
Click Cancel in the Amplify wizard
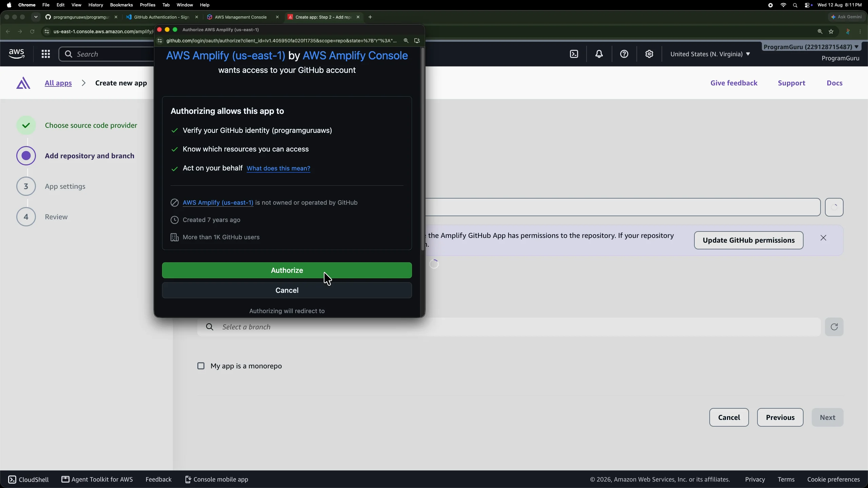click(729, 418)
